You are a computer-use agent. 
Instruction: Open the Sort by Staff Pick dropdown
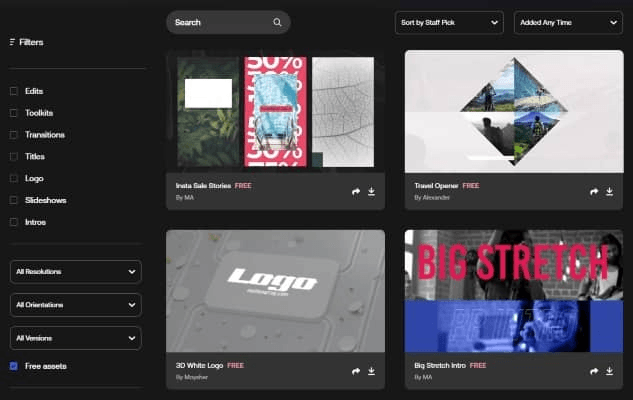pyautogui.click(x=449, y=23)
